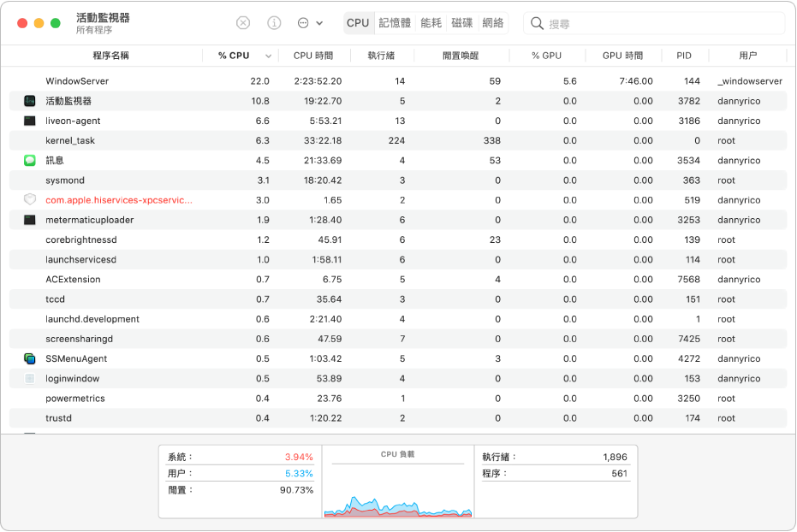Select the WindowServer process row
797x532 pixels.
398,81
